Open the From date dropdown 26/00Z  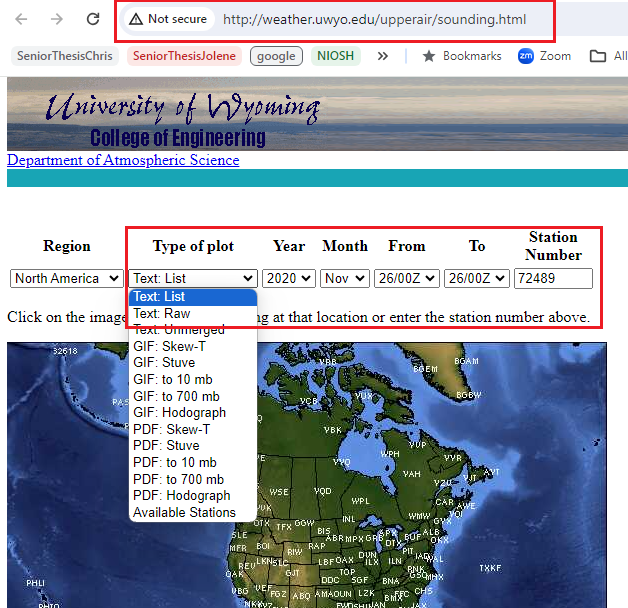[406, 278]
